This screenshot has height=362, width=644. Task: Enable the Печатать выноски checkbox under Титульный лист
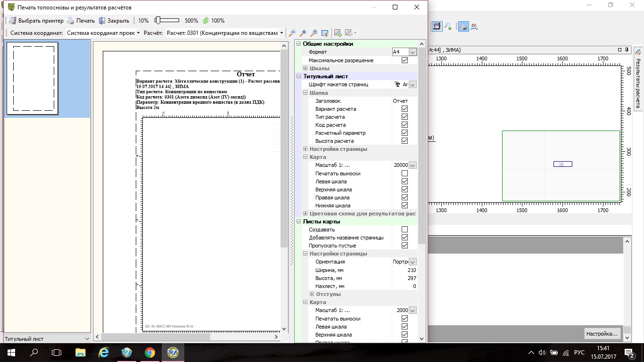tap(405, 173)
